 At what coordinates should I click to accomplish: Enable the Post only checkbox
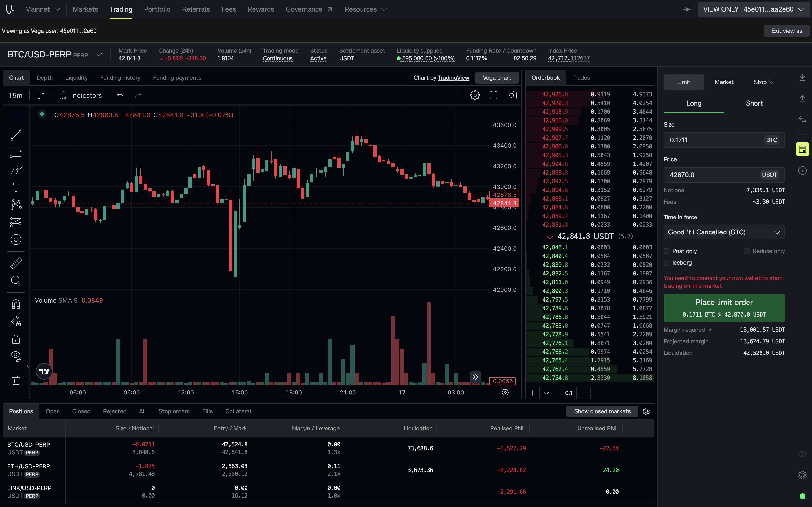[x=666, y=251]
